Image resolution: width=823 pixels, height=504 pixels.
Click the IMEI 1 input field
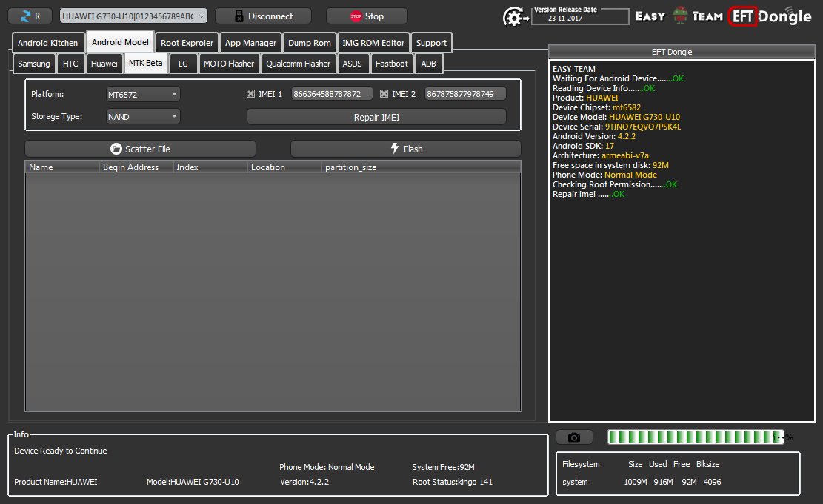pos(332,94)
